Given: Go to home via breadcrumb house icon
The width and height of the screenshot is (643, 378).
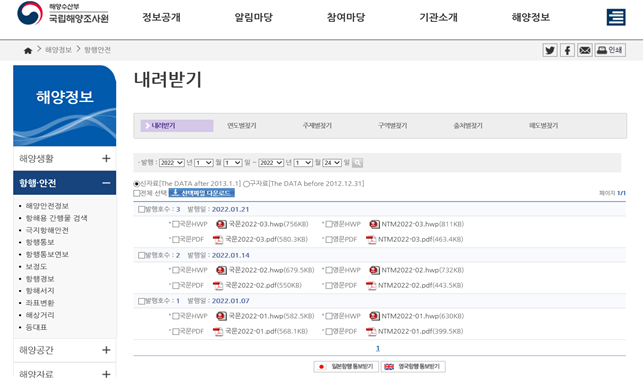Looking at the screenshot, I should (28, 50).
